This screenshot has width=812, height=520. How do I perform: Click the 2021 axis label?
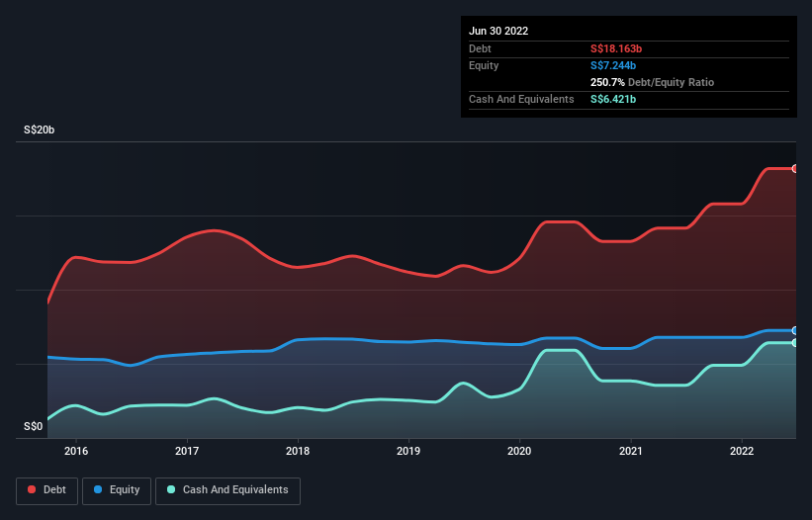[x=631, y=451]
